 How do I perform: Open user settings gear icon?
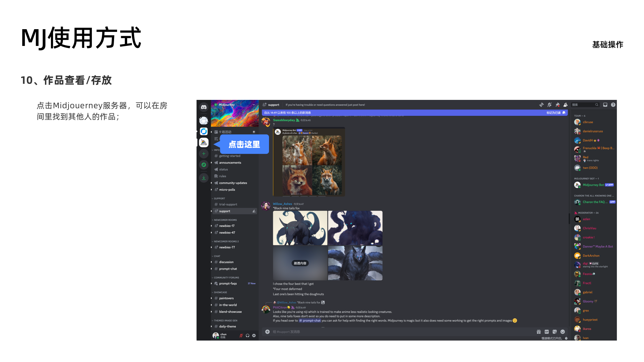coord(254,336)
